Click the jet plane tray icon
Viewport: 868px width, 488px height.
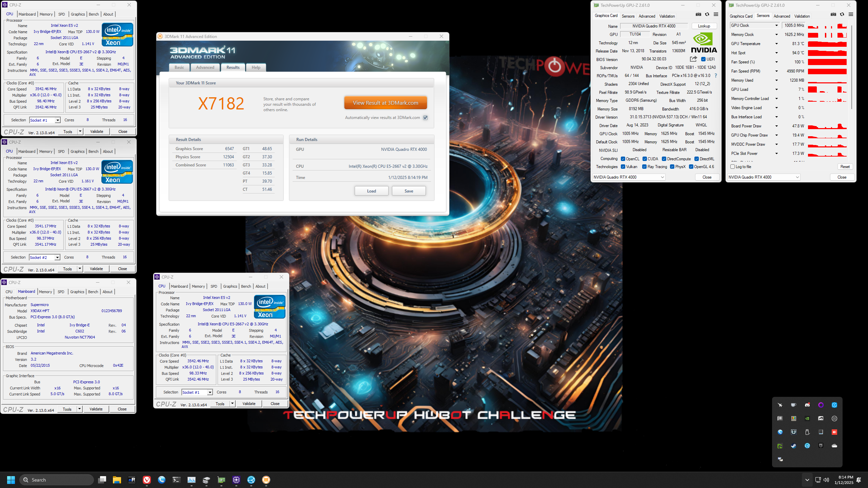point(780,405)
